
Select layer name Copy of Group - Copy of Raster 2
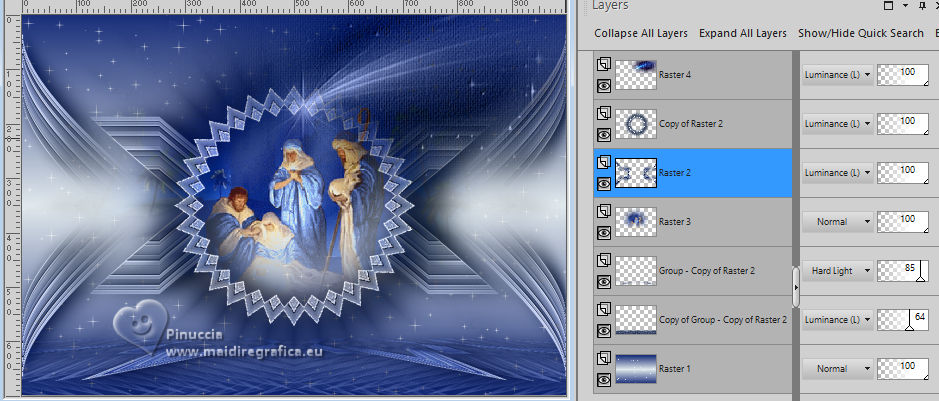pyautogui.click(x=723, y=320)
